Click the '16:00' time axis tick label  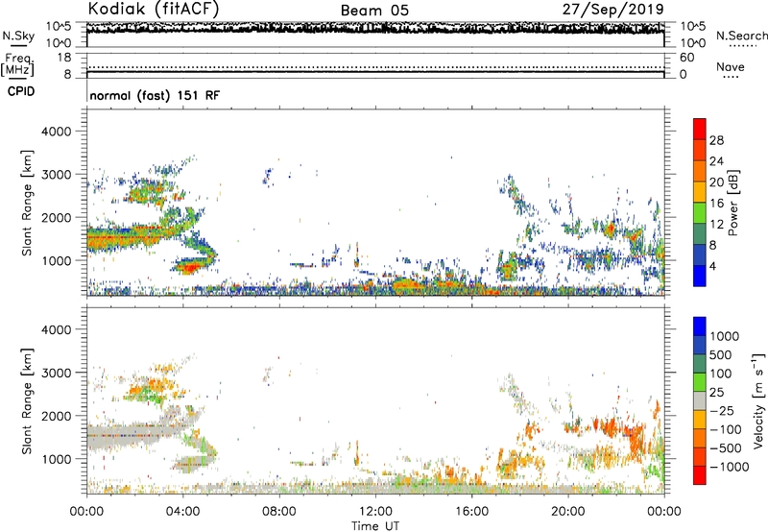pyautogui.click(x=471, y=512)
